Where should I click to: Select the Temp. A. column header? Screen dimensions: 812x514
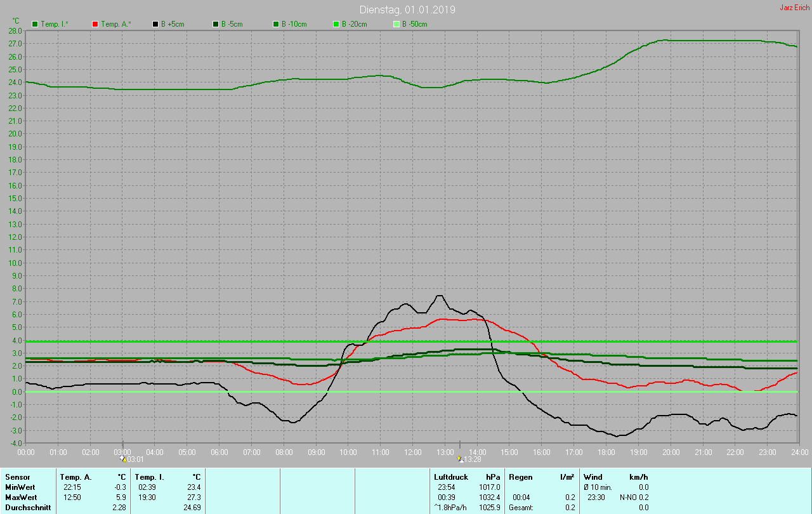coord(75,477)
